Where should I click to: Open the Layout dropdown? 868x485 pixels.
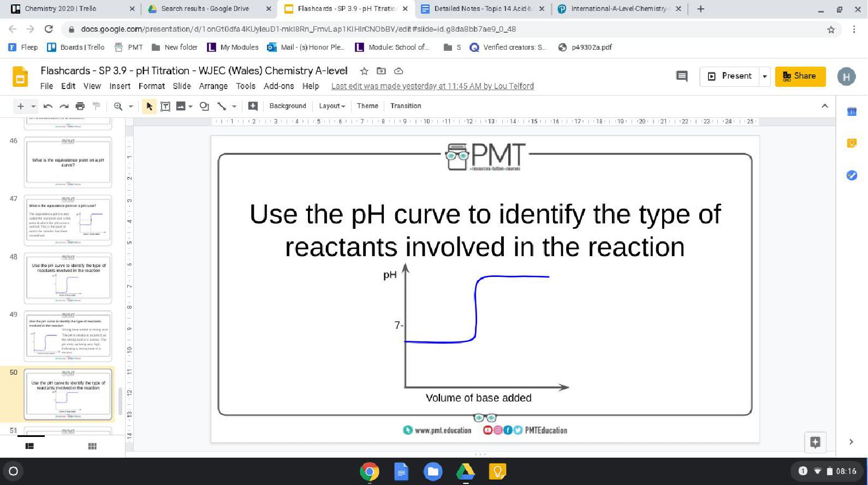point(331,106)
